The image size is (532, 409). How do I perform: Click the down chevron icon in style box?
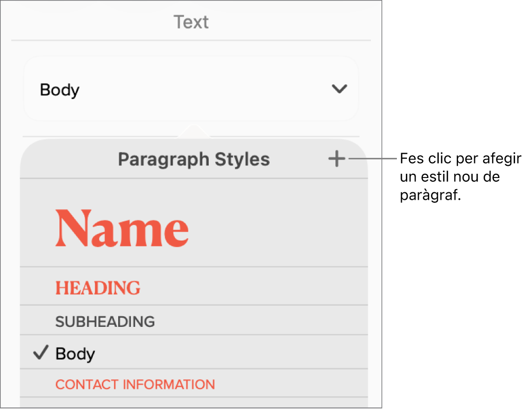339,89
